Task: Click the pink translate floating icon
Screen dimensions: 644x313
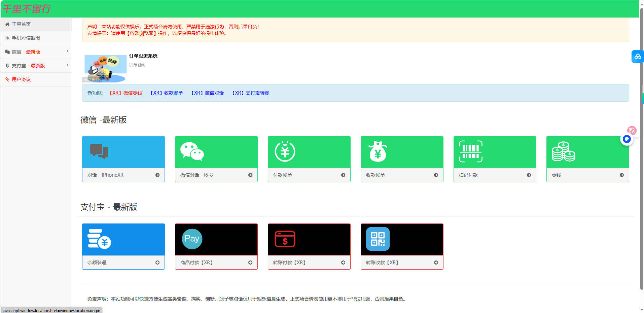Action: coord(632,130)
